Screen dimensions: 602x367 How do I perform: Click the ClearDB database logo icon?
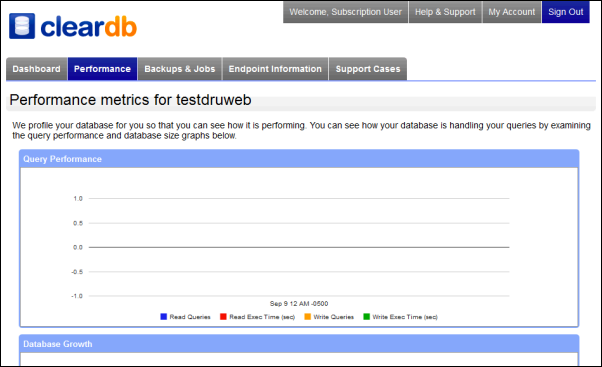click(22, 26)
